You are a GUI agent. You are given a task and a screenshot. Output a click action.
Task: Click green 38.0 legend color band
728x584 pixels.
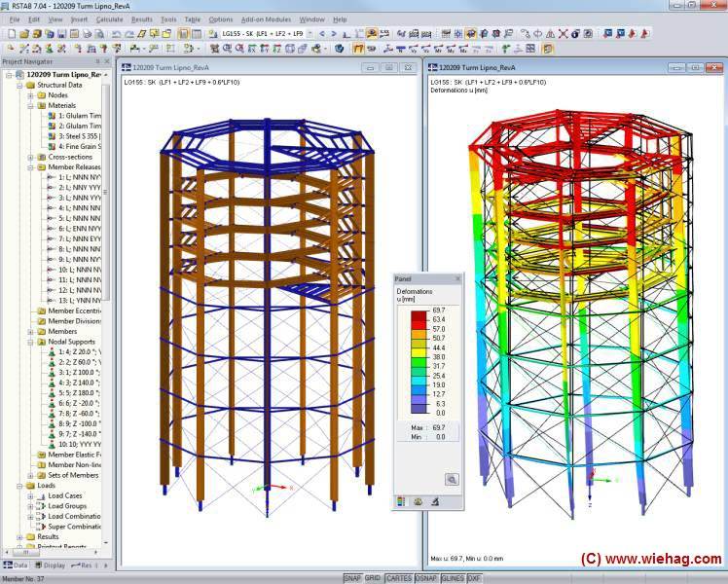click(419, 362)
